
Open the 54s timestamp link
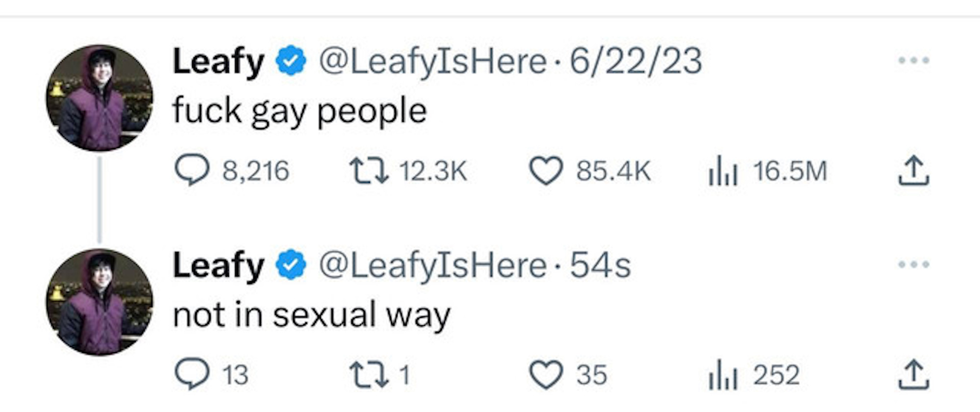pos(600,266)
